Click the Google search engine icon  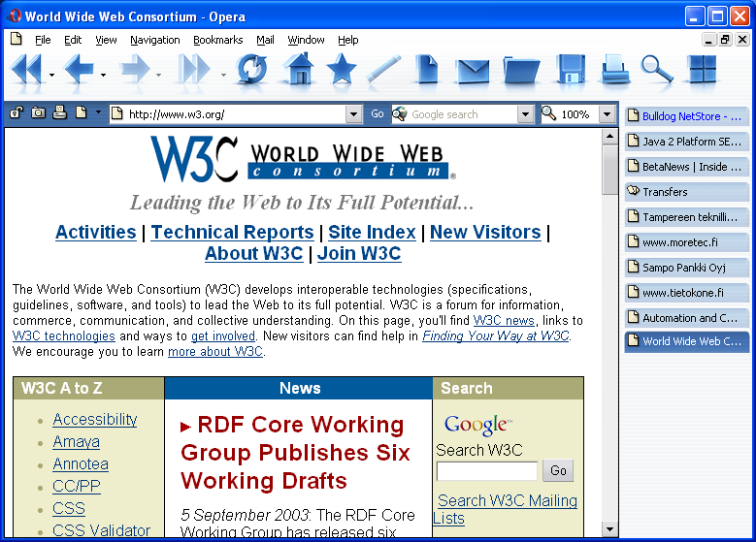coord(399,113)
